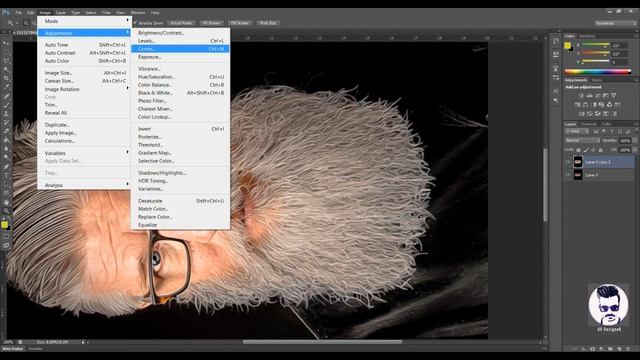Image resolution: width=640 pixels, height=360 pixels.
Task: Choose Curves from Adjustments submenu
Action: click(180, 49)
